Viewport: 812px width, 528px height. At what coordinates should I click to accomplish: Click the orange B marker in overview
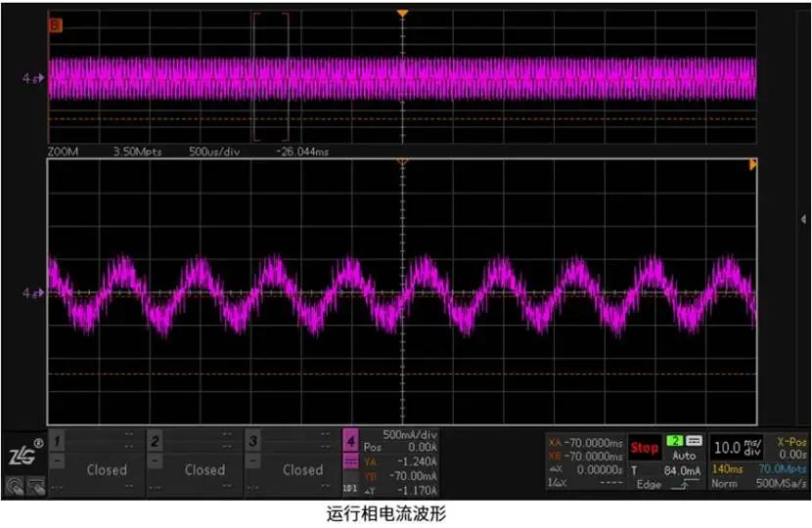[55, 24]
